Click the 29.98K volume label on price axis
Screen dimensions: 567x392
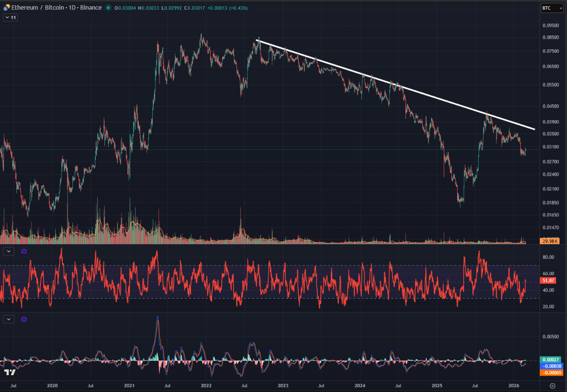tap(550, 241)
